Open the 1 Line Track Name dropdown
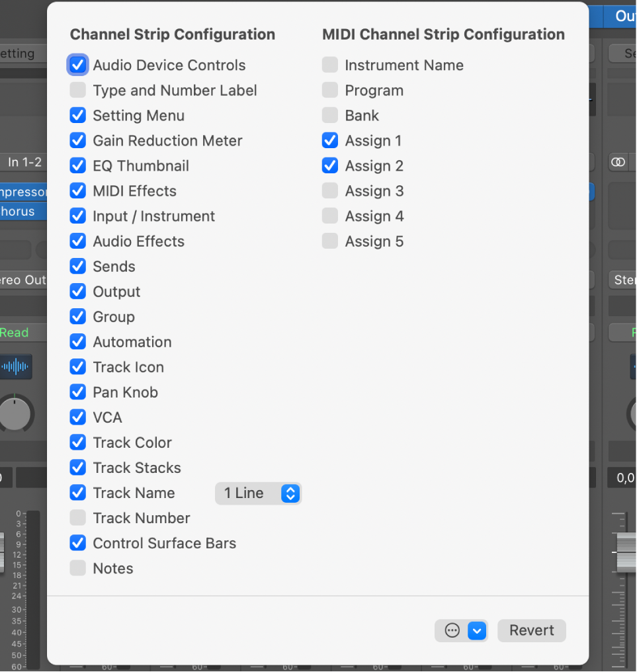The width and height of the screenshot is (637, 672). point(258,493)
